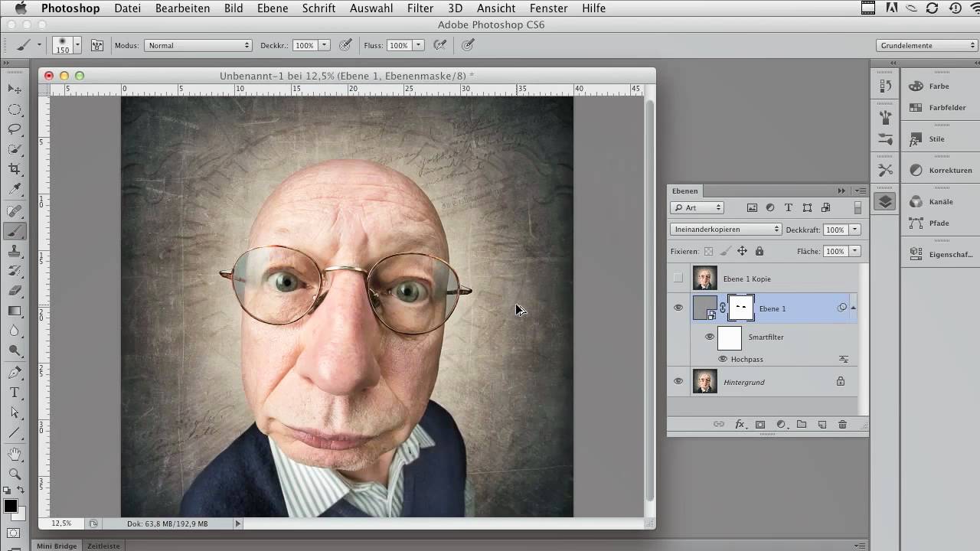The image size is (980, 551).
Task: Select the Dodge tool
Action: click(x=15, y=350)
